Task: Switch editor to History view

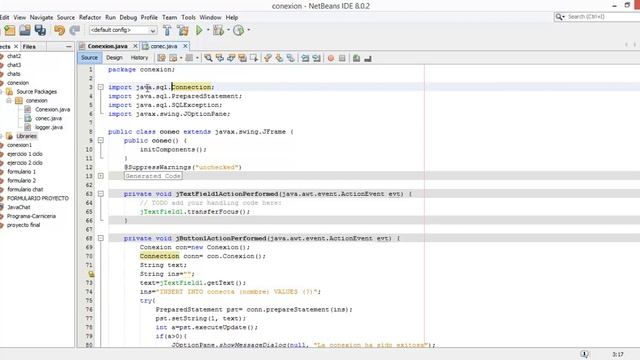Action: coord(139,58)
